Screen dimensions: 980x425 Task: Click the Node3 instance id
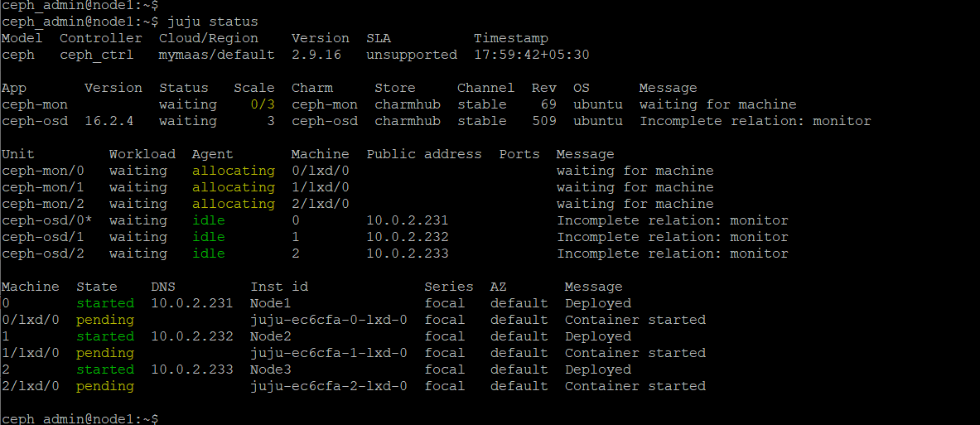click(x=271, y=369)
